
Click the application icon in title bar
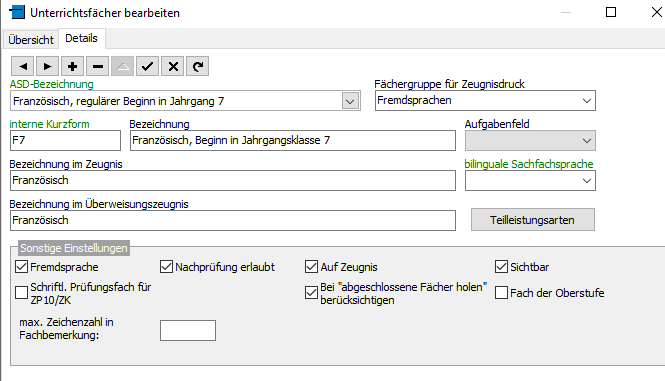click(x=17, y=12)
